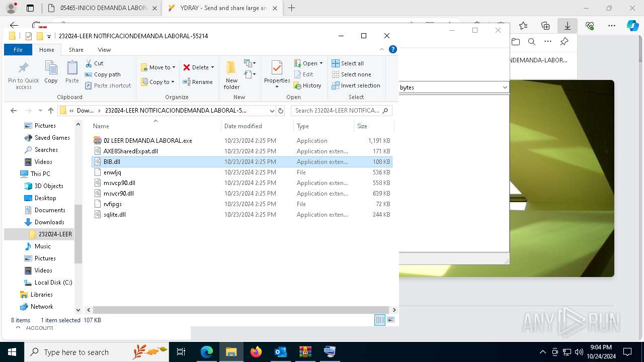Click Invert selection
Viewport: 644px width, 362px height.
[356, 85]
